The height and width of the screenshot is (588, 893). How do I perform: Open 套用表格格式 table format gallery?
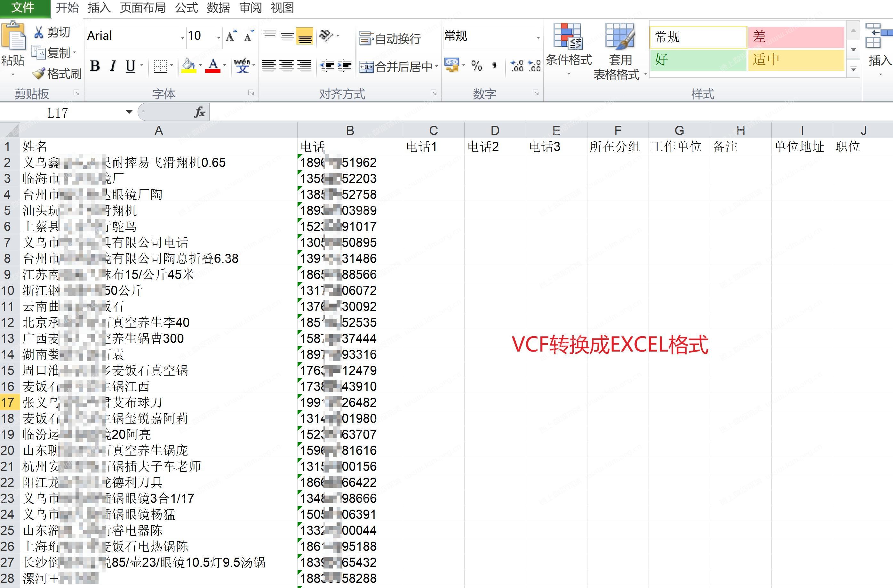coord(620,52)
